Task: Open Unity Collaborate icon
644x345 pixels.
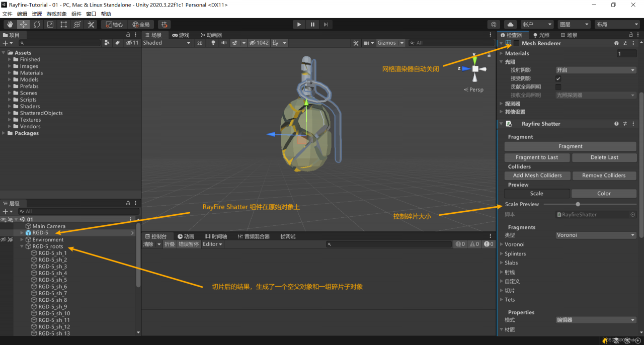Action: click(x=494, y=24)
